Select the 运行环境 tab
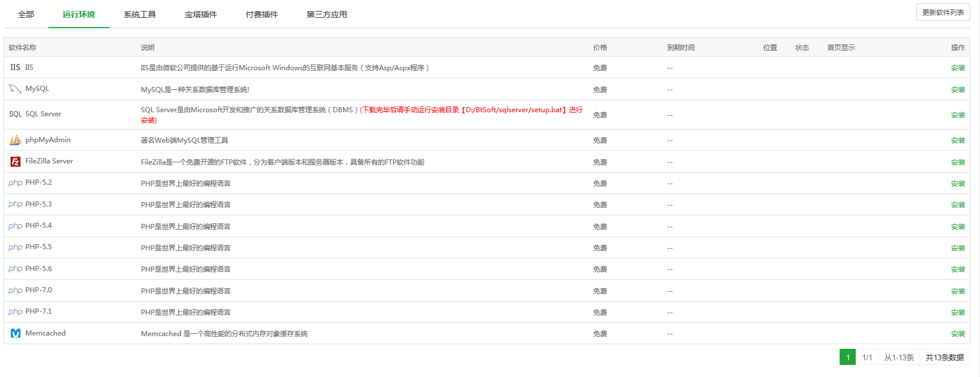The width and height of the screenshot is (980, 377). click(x=79, y=14)
